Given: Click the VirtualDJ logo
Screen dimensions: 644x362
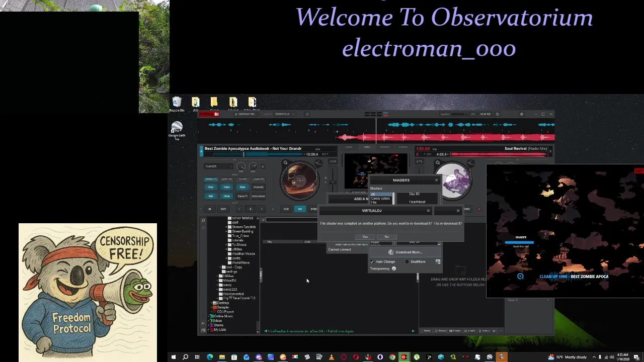Looking at the screenshot, I should pos(209,114).
